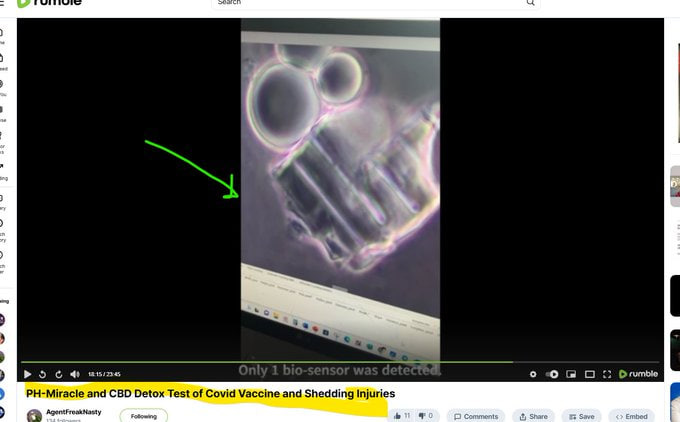Open the Comments section
Image resolution: width=680 pixels, height=422 pixels.
tap(476, 416)
